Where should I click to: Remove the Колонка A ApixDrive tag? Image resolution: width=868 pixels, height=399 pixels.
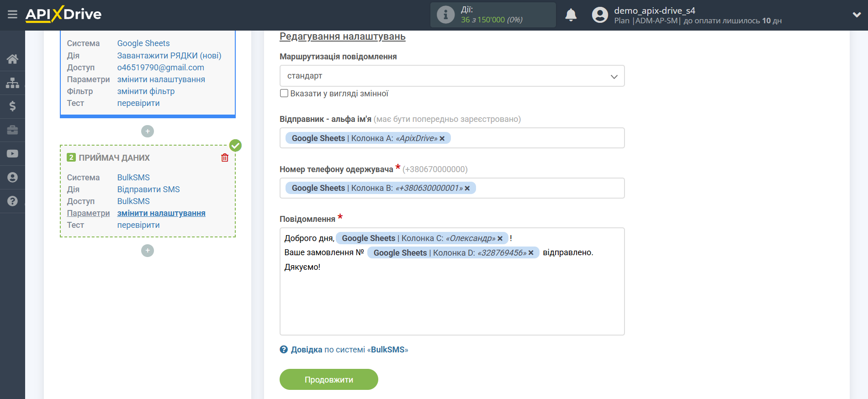point(442,139)
